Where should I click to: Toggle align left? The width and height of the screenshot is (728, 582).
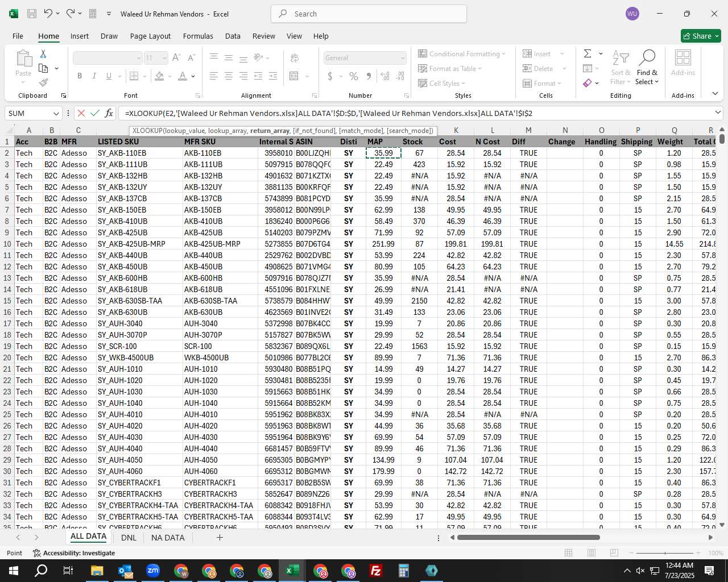[x=214, y=76]
